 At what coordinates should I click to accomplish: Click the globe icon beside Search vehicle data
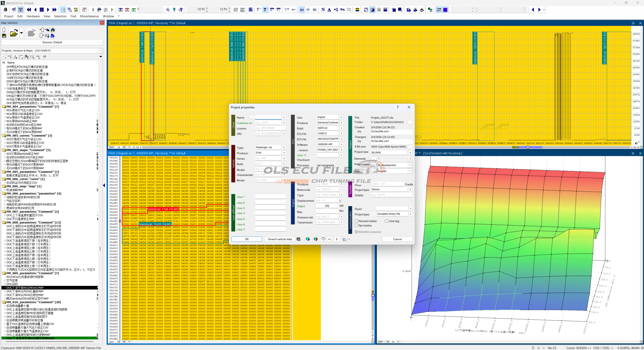point(308,239)
